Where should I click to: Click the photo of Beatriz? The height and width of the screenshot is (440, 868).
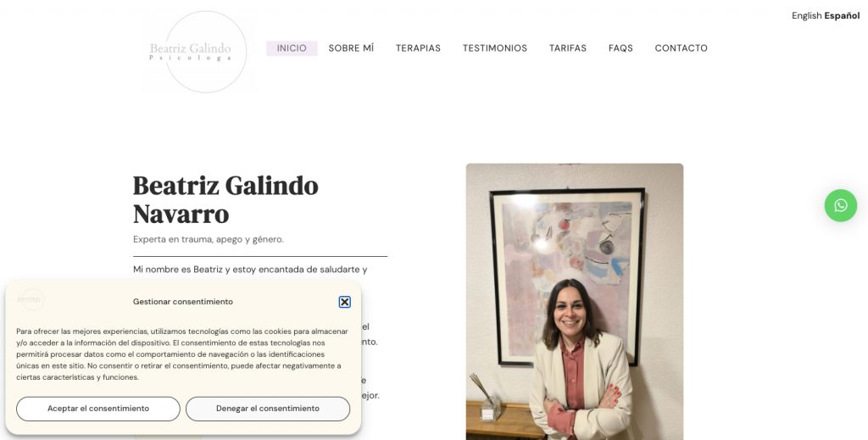(575, 302)
